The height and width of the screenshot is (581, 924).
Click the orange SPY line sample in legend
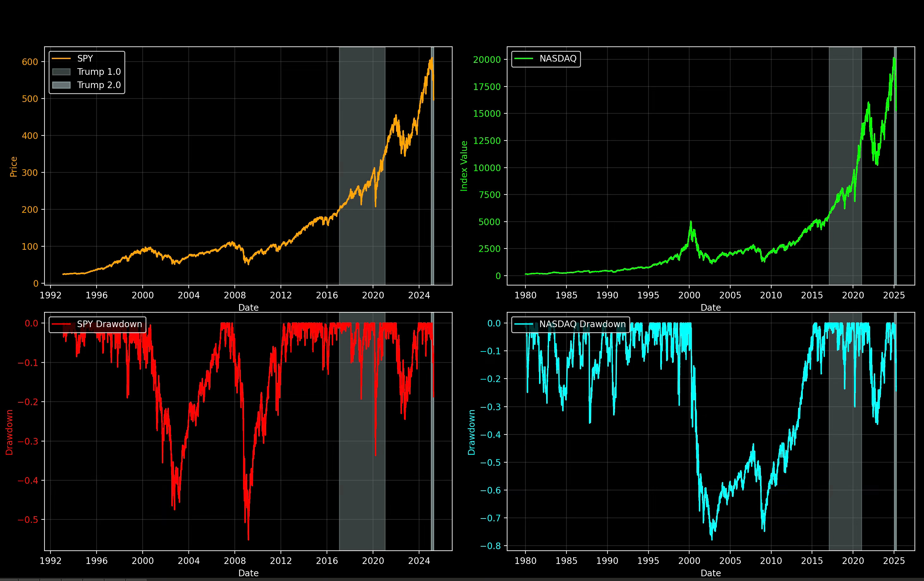pos(62,58)
